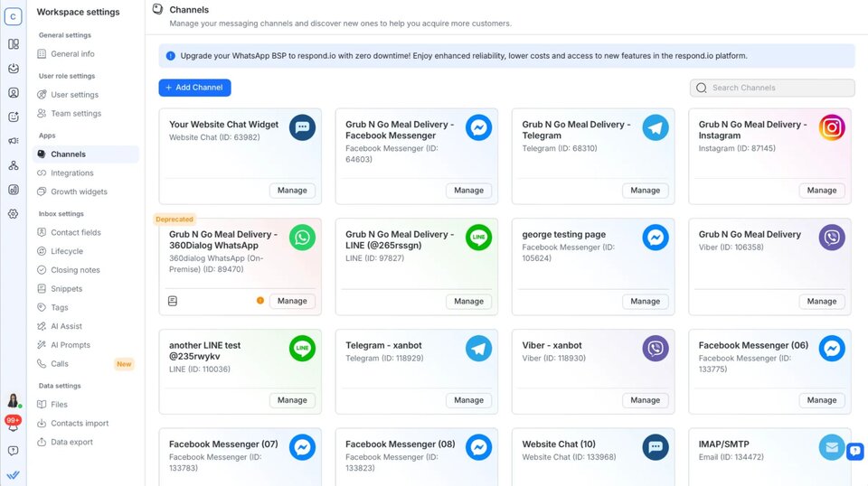Click Facebook Messenger (07) card title

coord(223,444)
